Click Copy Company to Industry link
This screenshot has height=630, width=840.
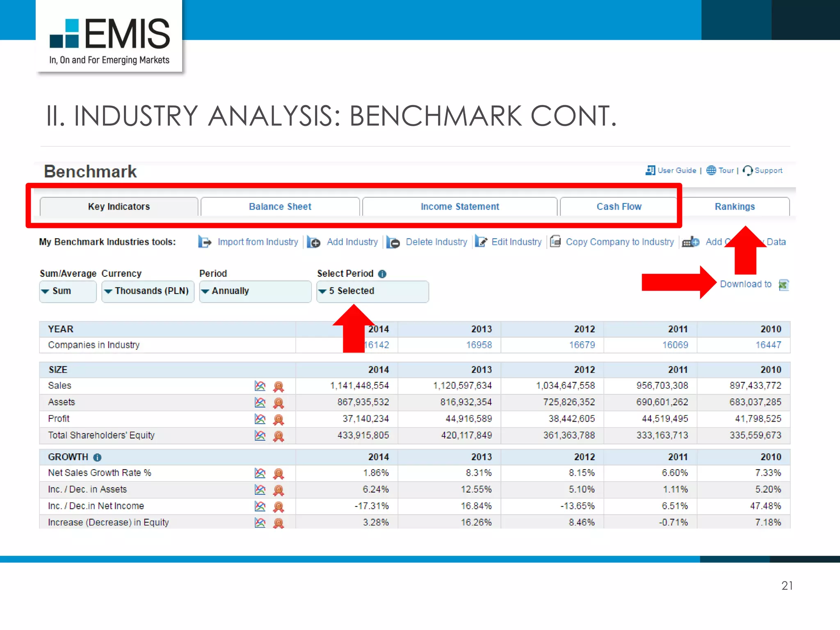point(620,242)
